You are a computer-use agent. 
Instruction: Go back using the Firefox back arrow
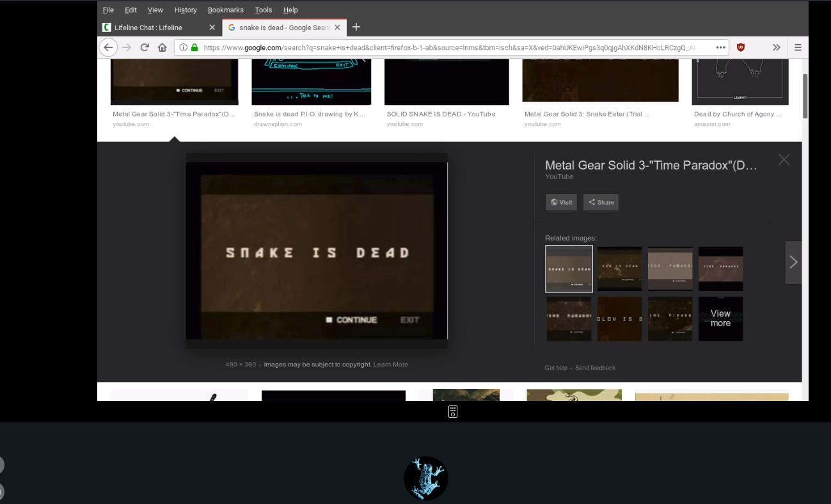pos(108,47)
